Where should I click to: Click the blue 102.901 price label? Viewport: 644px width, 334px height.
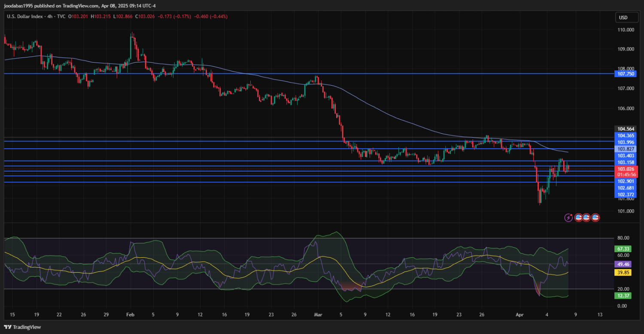coord(626,181)
